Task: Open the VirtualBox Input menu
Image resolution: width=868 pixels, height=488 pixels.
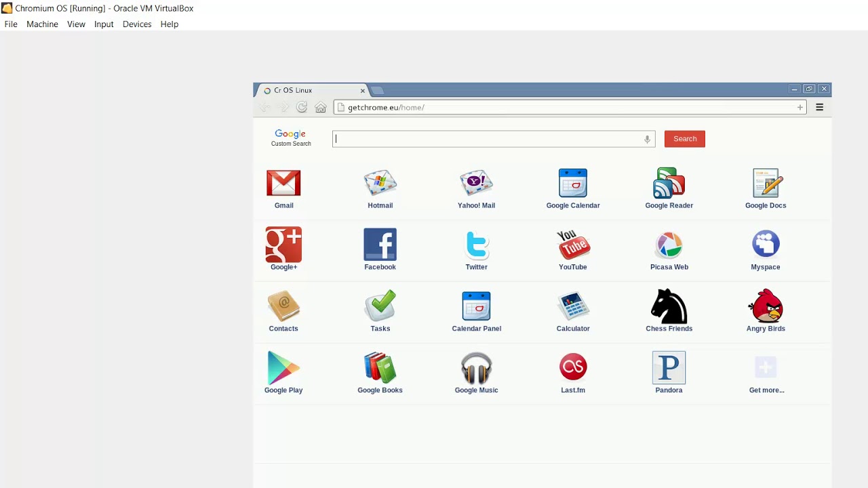Action: [104, 24]
